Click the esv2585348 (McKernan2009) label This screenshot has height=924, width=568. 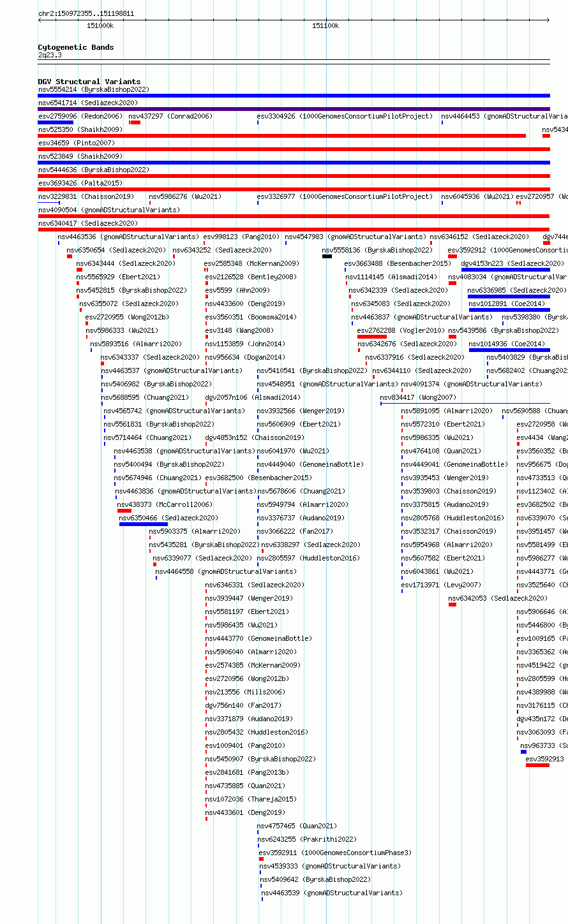(x=252, y=264)
